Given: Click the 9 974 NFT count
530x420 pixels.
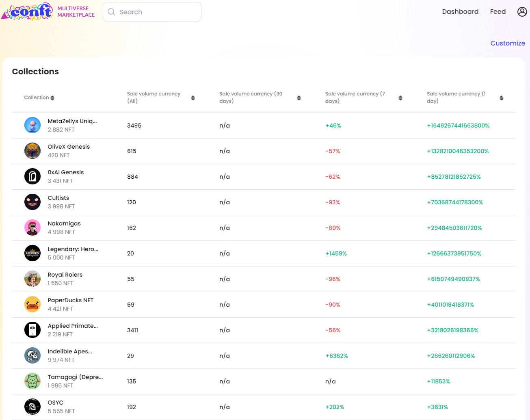Looking at the screenshot, I should pos(61,360).
